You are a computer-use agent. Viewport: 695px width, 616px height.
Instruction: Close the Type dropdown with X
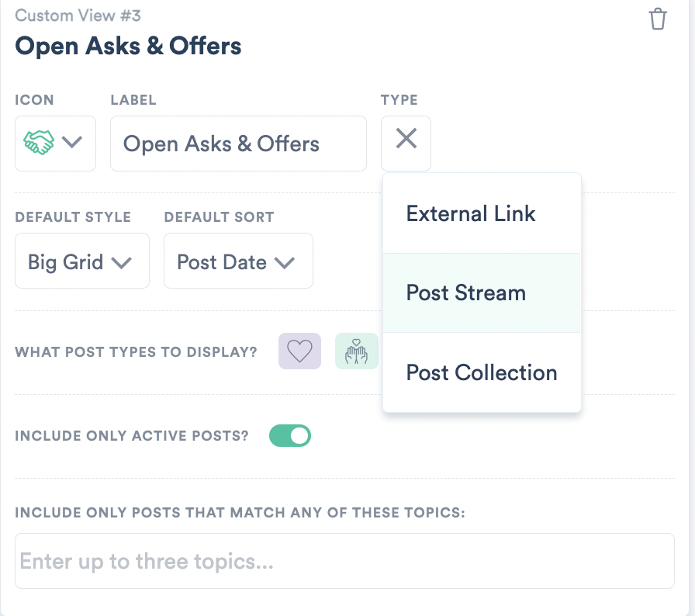tap(406, 138)
